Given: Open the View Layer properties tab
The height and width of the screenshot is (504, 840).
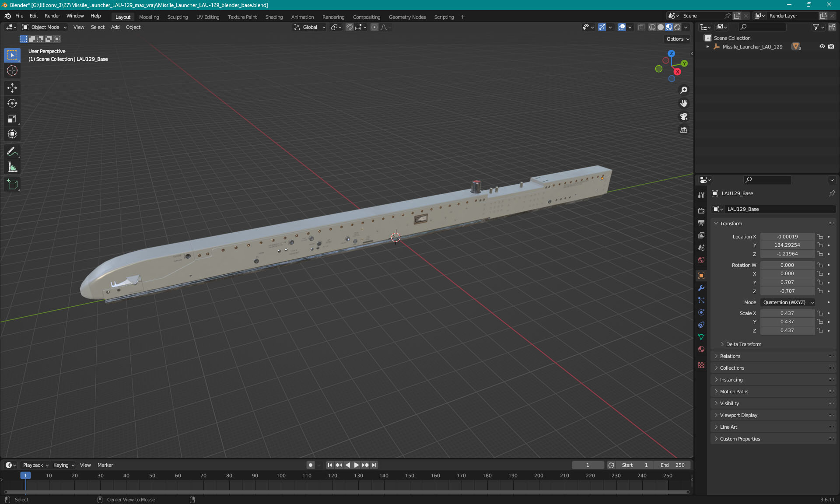Looking at the screenshot, I should tap(701, 235).
